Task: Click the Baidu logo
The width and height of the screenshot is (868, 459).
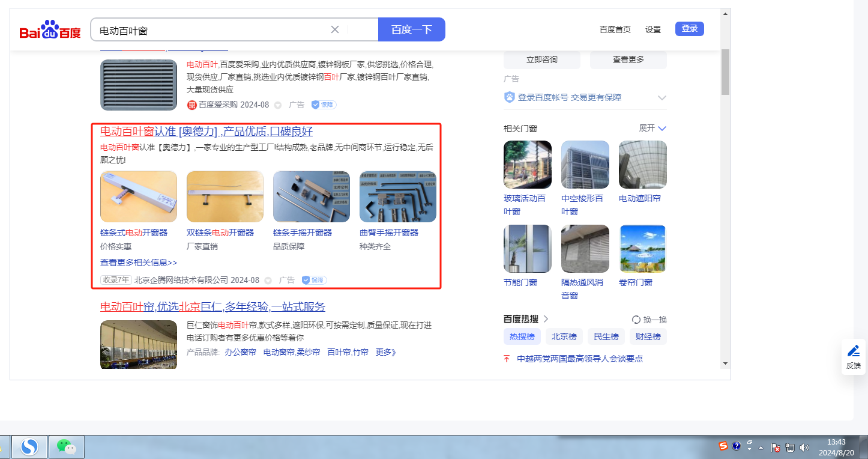Action: 50,29
